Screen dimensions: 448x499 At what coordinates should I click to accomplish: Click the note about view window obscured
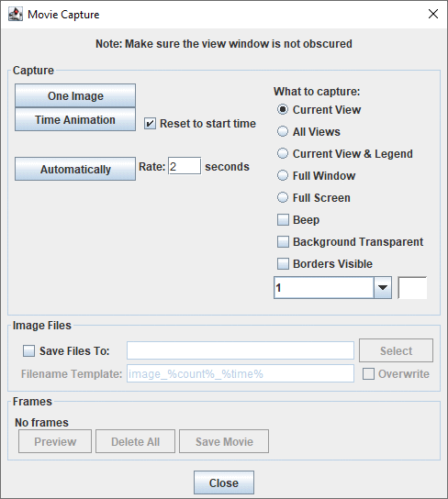[x=224, y=44]
